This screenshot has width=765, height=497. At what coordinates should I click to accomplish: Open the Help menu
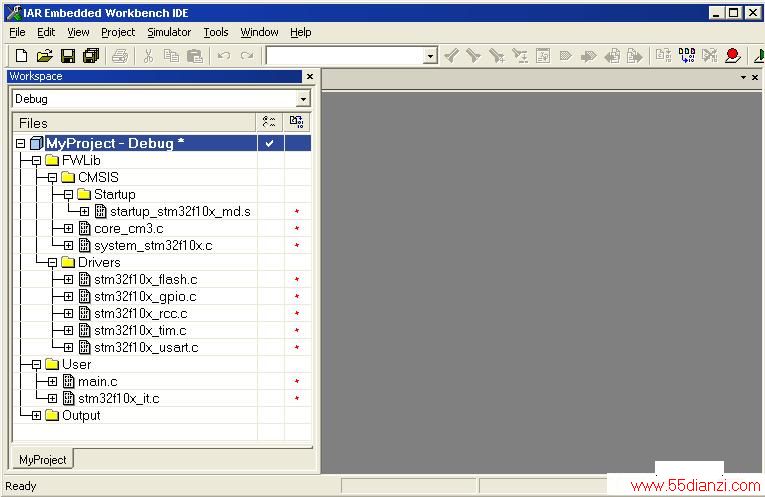(301, 32)
